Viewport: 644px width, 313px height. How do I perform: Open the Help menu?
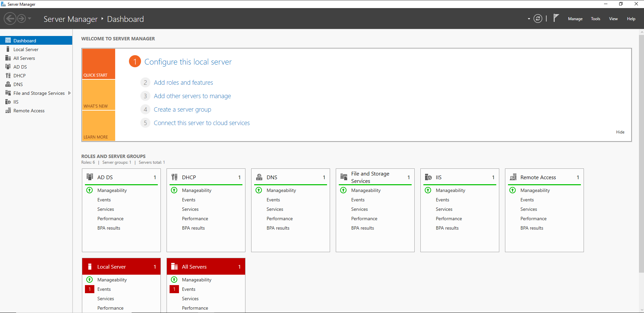pos(631,19)
